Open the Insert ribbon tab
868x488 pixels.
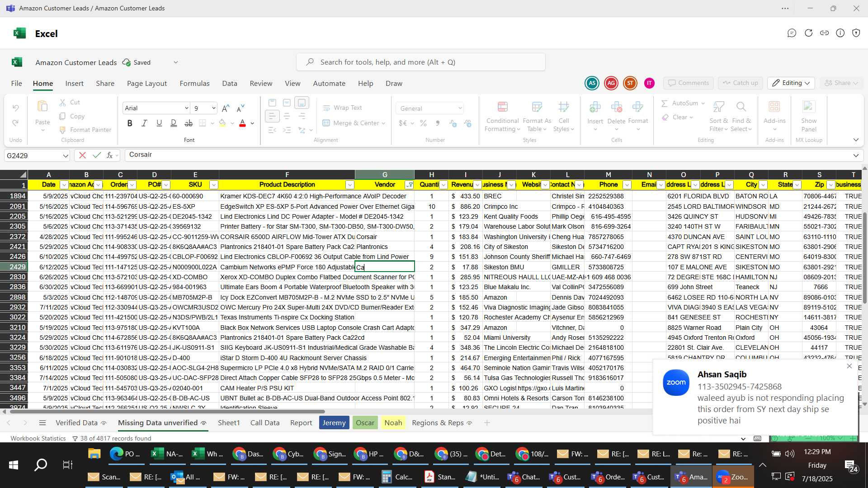pos(74,84)
